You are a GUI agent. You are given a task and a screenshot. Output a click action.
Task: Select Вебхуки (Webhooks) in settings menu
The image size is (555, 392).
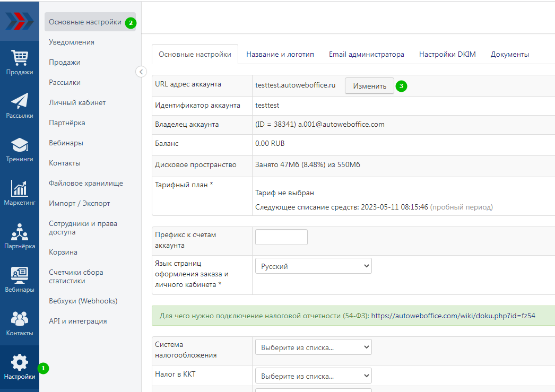83,301
